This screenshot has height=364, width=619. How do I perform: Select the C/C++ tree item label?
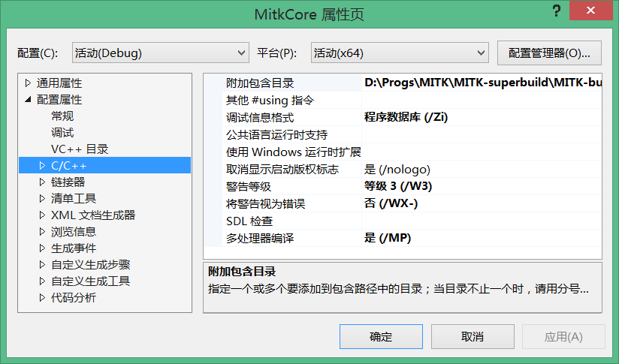(68, 166)
